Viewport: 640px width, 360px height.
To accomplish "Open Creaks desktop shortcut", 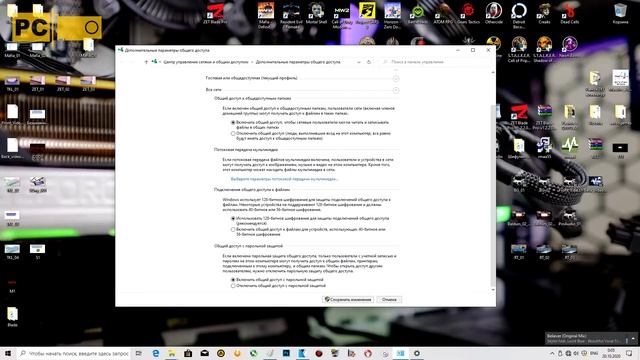I will (544, 14).
